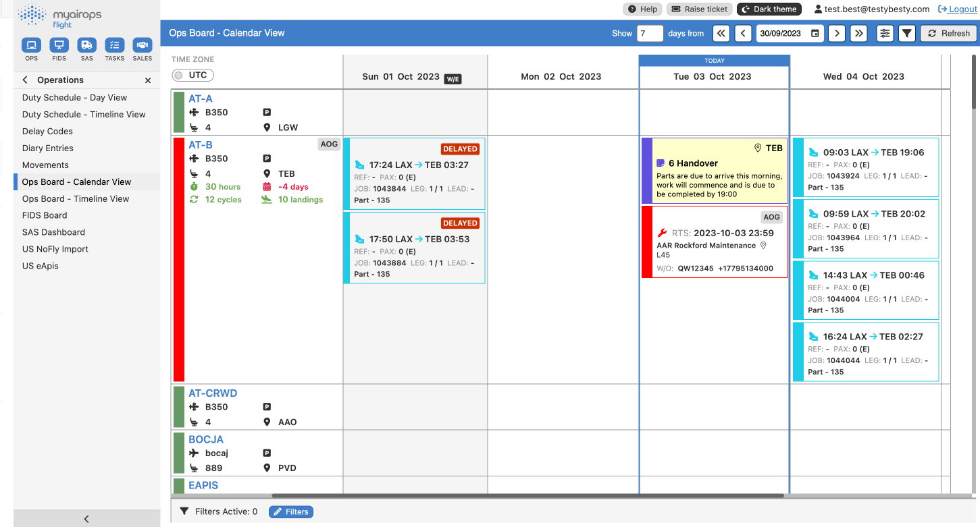Open the funnel filter icon in header

point(907,33)
